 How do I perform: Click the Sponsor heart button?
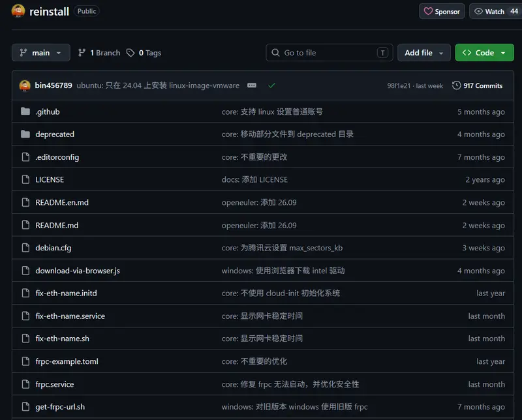click(x=442, y=11)
